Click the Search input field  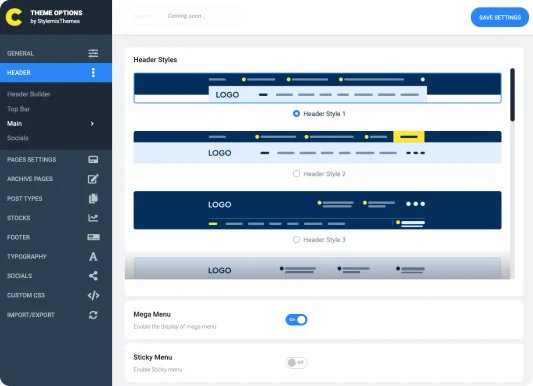[186, 16]
